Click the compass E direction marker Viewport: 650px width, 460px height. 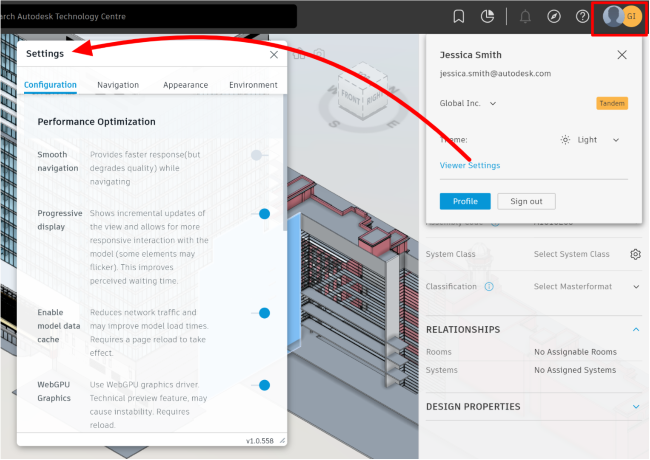[392, 123]
